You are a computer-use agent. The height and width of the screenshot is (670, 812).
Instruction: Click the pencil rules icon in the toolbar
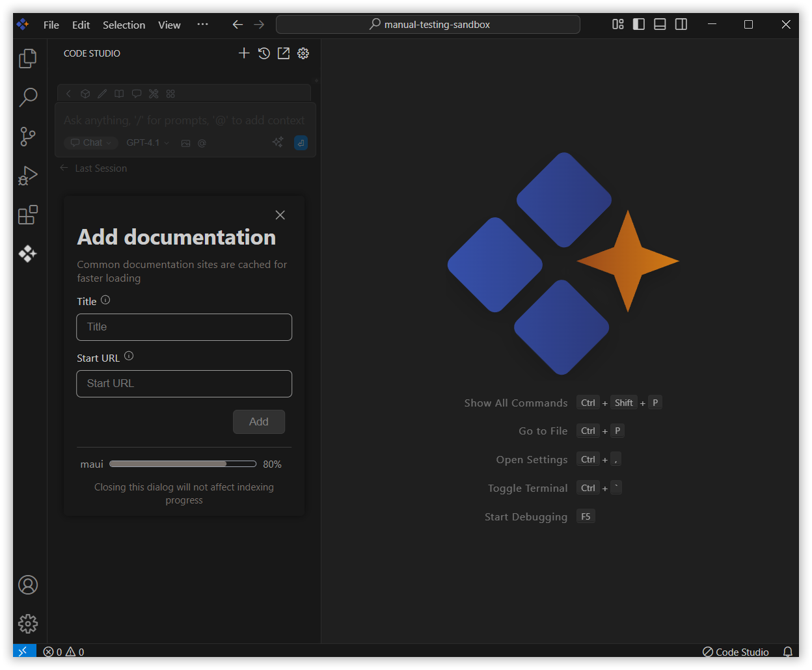[102, 94]
